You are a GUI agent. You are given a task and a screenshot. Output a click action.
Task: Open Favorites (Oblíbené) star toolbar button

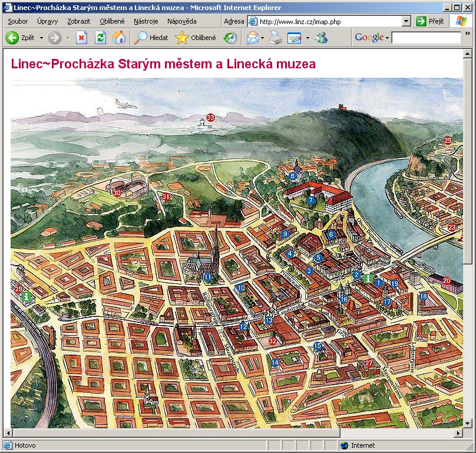pos(196,38)
